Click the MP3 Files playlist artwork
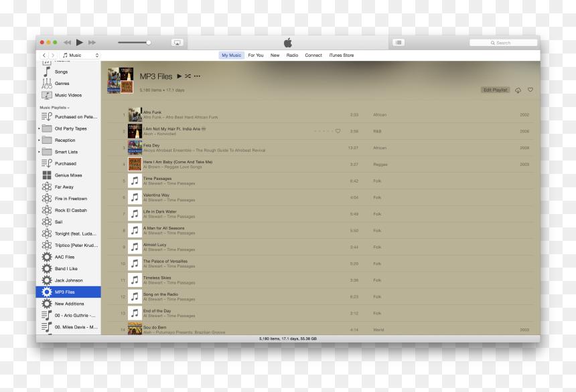Screen dimensions: 576x392 click(x=120, y=80)
